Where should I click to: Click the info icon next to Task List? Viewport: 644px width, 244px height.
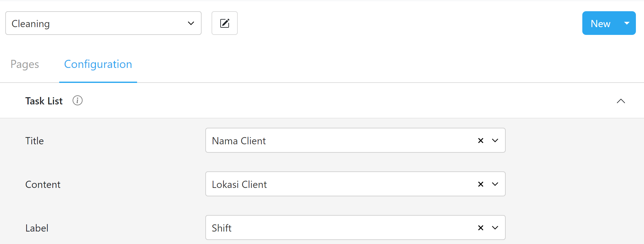click(77, 100)
